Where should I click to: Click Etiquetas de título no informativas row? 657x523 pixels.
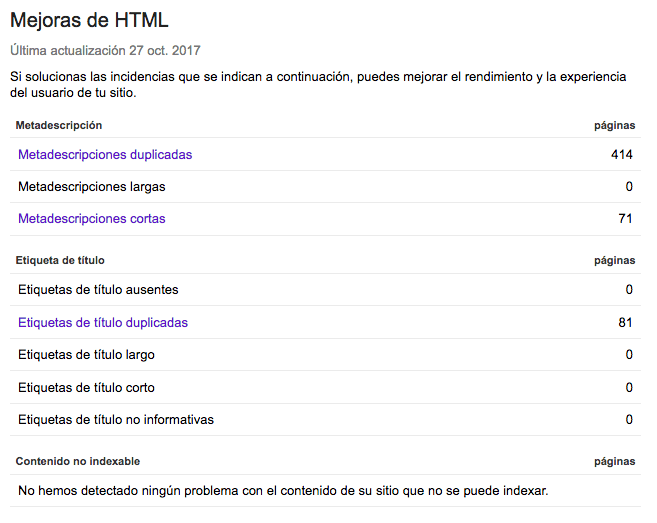point(325,419)
